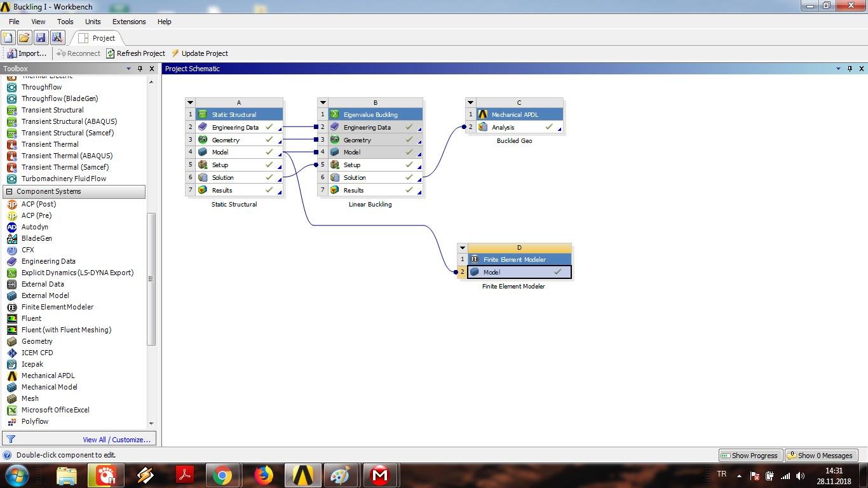Select BladeGen in the Toolbox
868x488 pixels.
(36, 238)
